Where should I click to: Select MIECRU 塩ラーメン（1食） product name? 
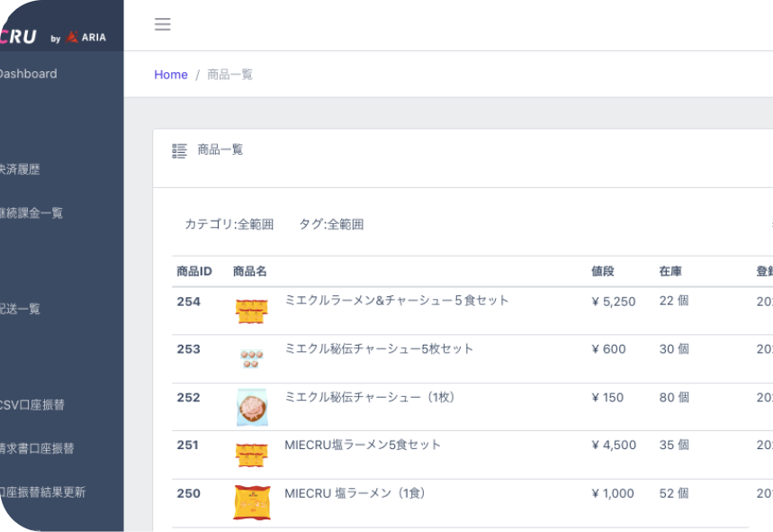355,493
